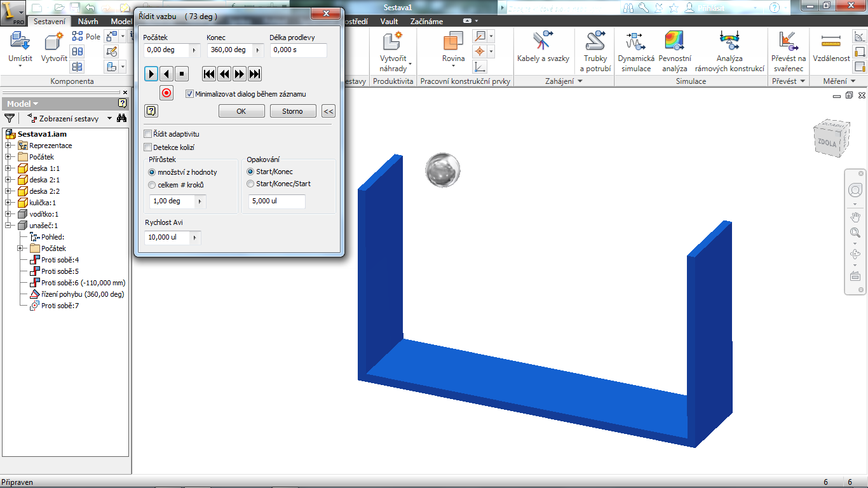
Task: Click the Model panel help icon
Action: coord(123,103)
